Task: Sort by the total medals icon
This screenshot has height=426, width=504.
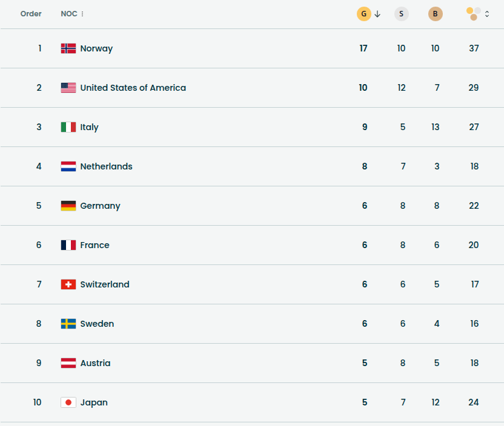Action: point(474,14)
